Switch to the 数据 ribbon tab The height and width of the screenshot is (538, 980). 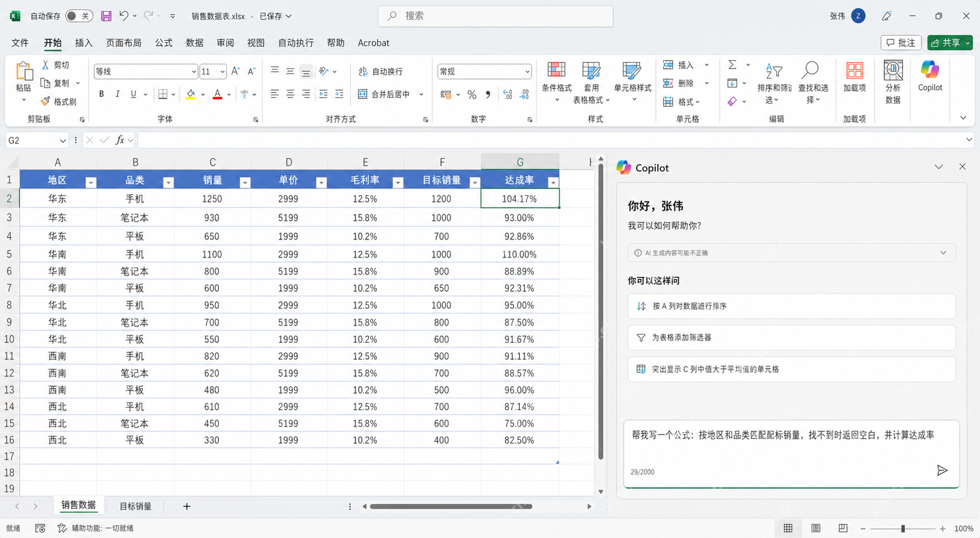click(x=194, y=43)
